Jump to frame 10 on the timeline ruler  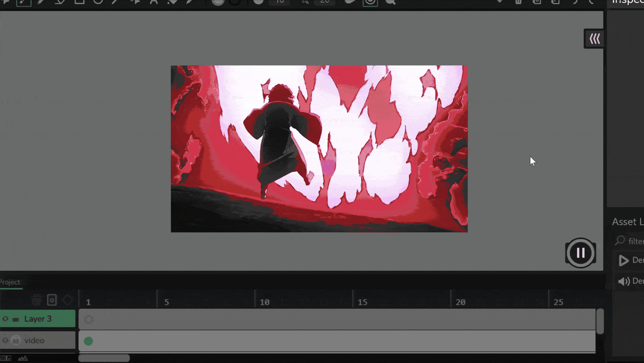click(x=265, y=302)
